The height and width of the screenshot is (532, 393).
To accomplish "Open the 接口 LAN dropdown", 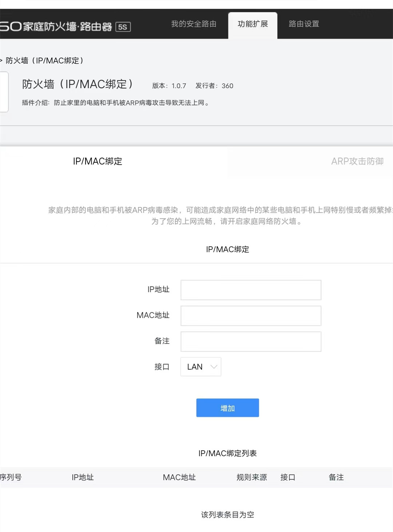I will pyautogui.click(x=201, y=367).
